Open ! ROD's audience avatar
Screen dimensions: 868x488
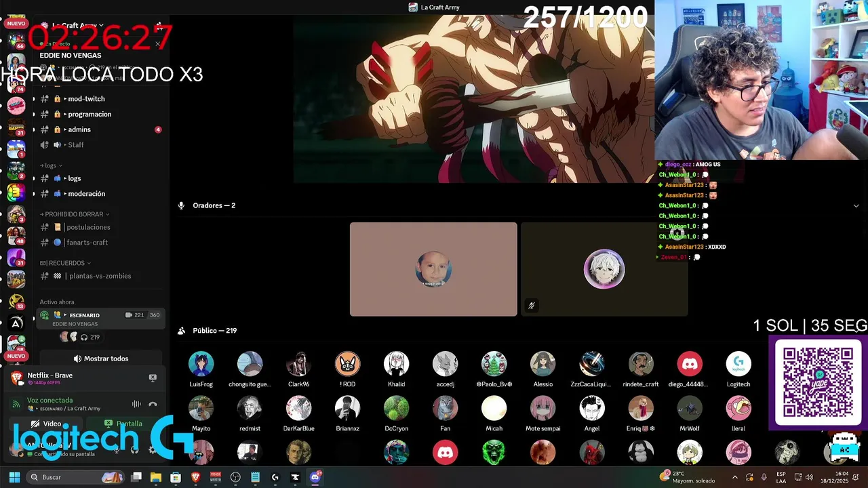[x=347, y=364]
